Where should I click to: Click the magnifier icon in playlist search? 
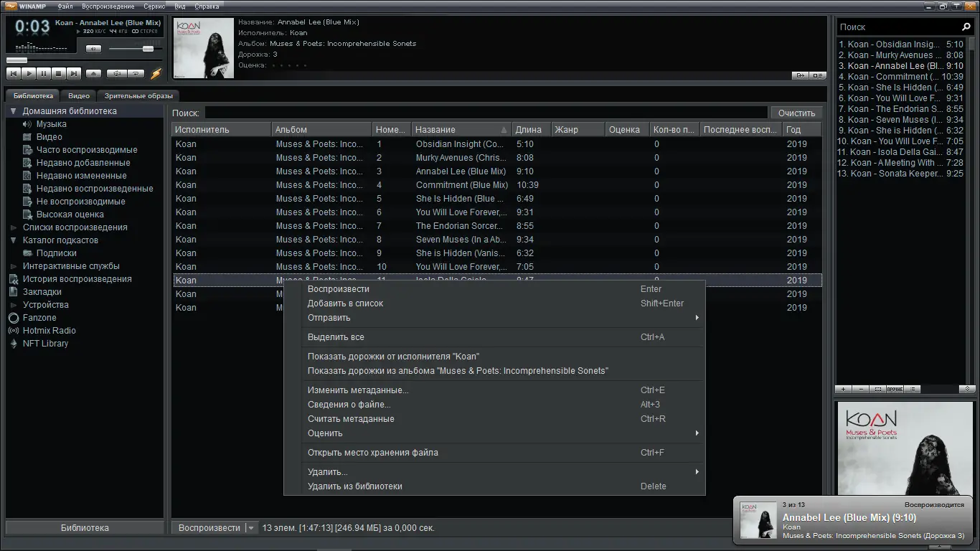tap(966, 27)
